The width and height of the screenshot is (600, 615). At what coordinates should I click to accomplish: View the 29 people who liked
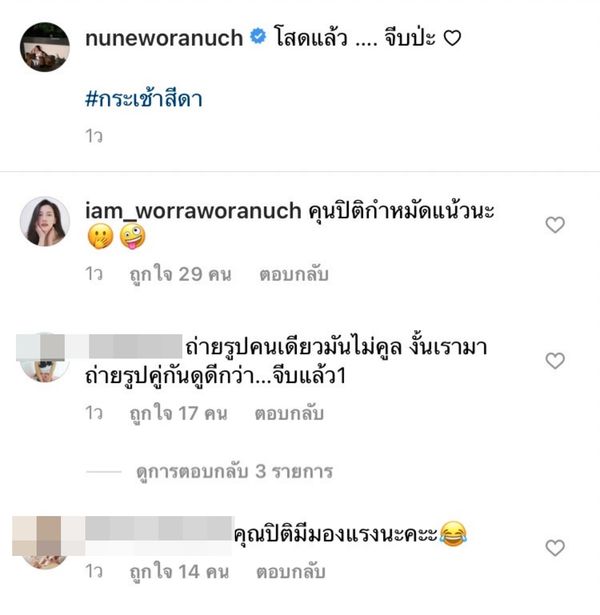click(x=180, y=274)
